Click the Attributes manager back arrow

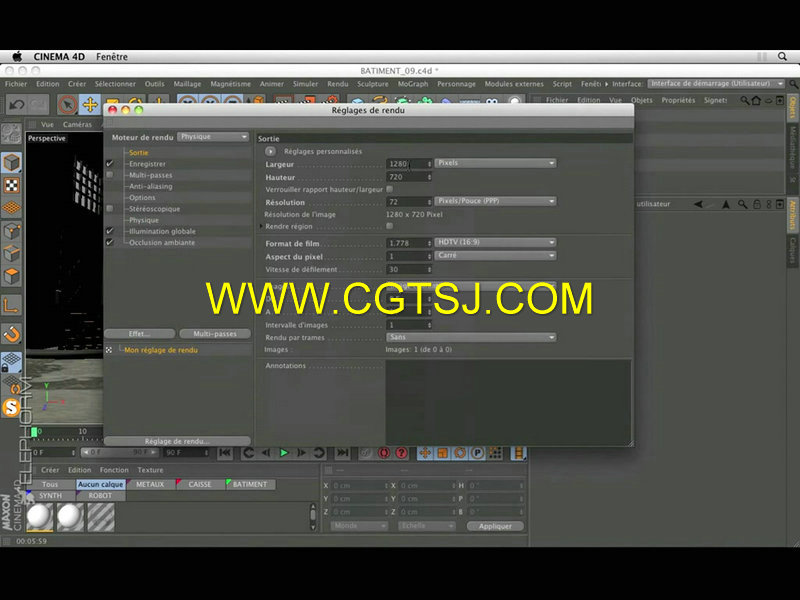[698, 204]
